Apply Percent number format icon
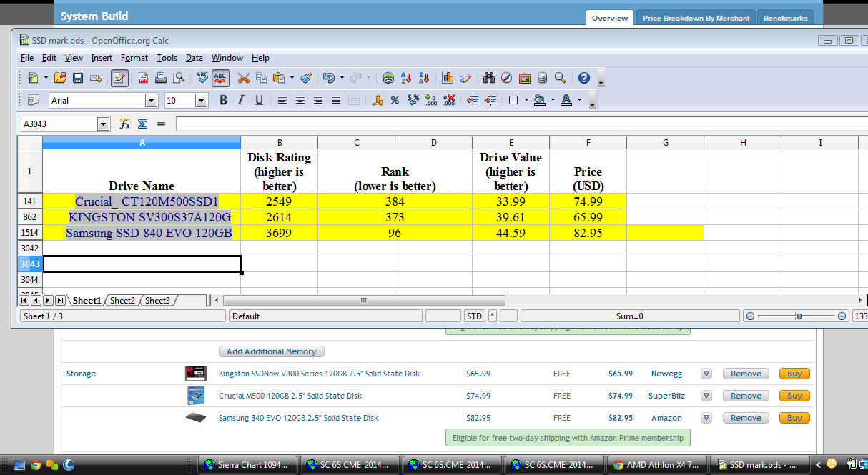Viewport: 868px width, 475px height. pos(395,101)
